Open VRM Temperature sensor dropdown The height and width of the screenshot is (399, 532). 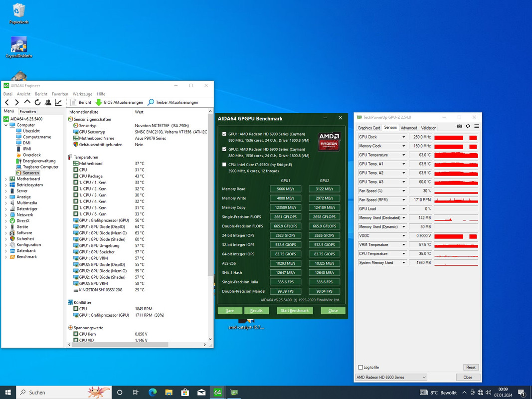tap(404, 244)
